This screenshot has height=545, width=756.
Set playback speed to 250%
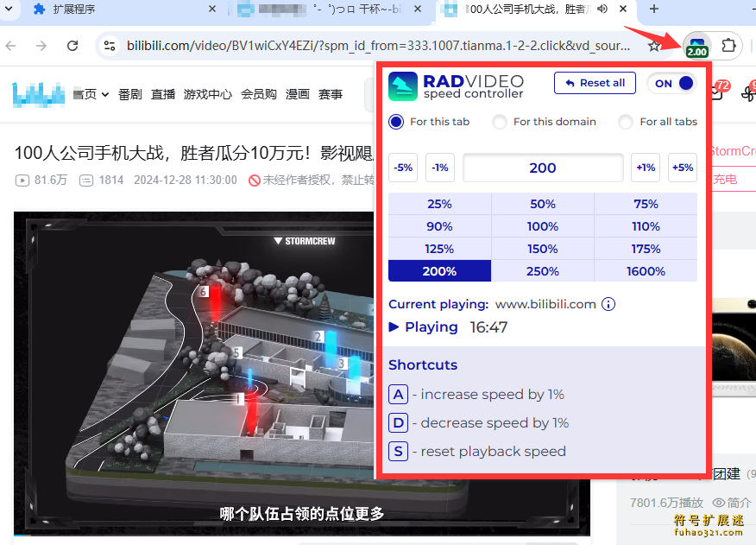(543, 271)
